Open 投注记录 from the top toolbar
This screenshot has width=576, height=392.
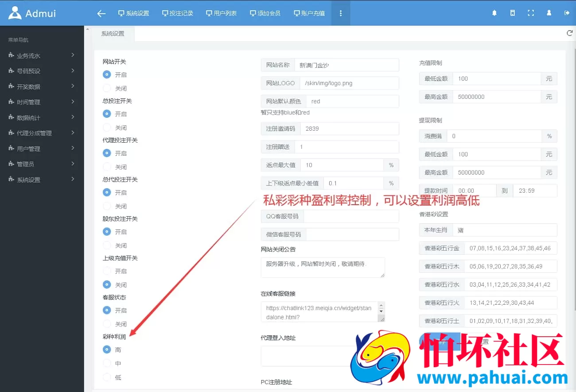tap(178, 13)
